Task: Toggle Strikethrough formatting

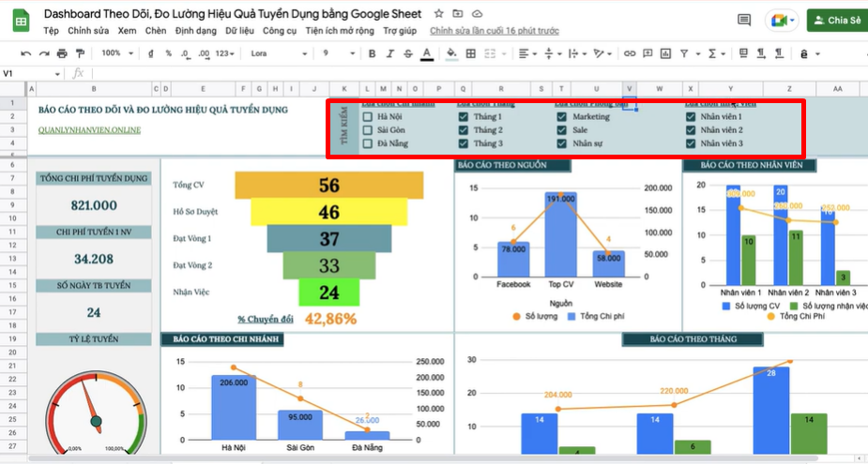Action: [408, 53]
